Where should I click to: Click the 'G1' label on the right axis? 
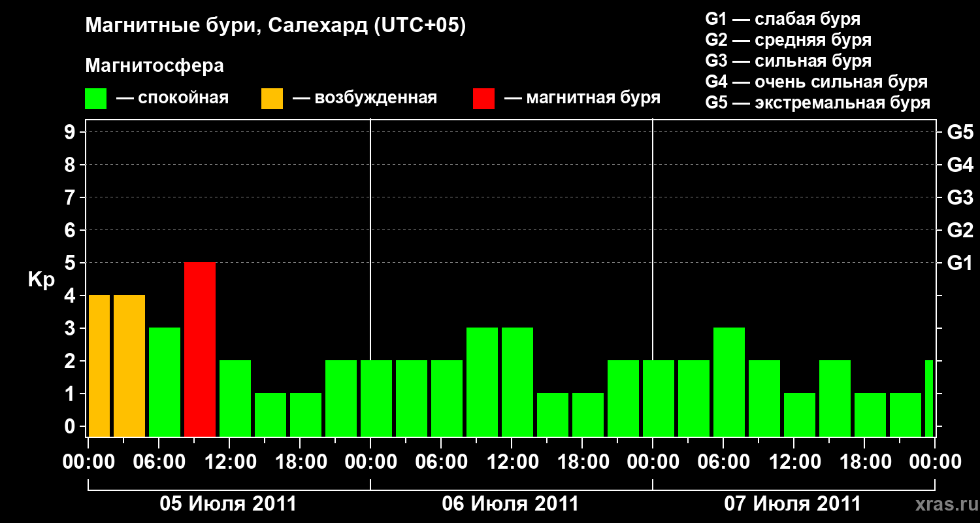click(960, 263)
